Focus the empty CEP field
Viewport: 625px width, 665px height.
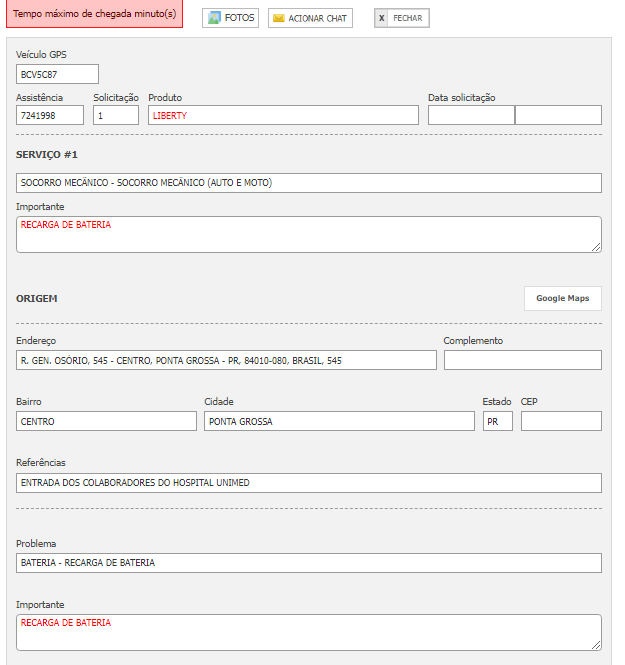[x=561, y=421]
